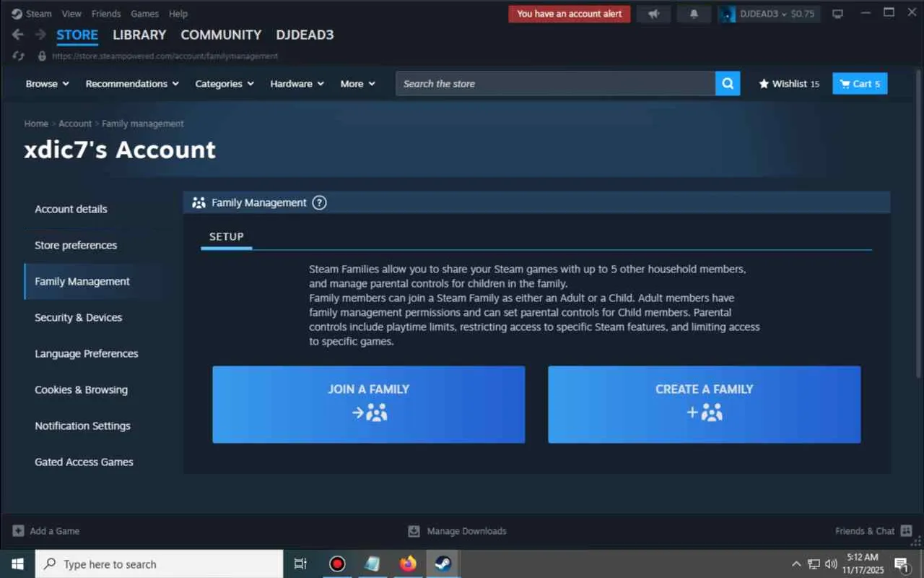Open the Cart 5 button
The height and width of the screenshot is (578, 924).
(860, 84)
